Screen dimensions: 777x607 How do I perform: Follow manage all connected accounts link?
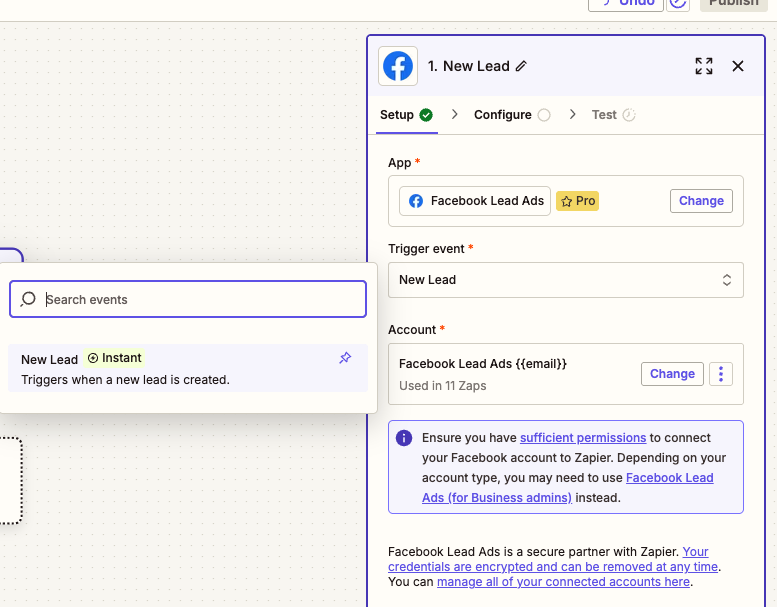pos(563,582)
